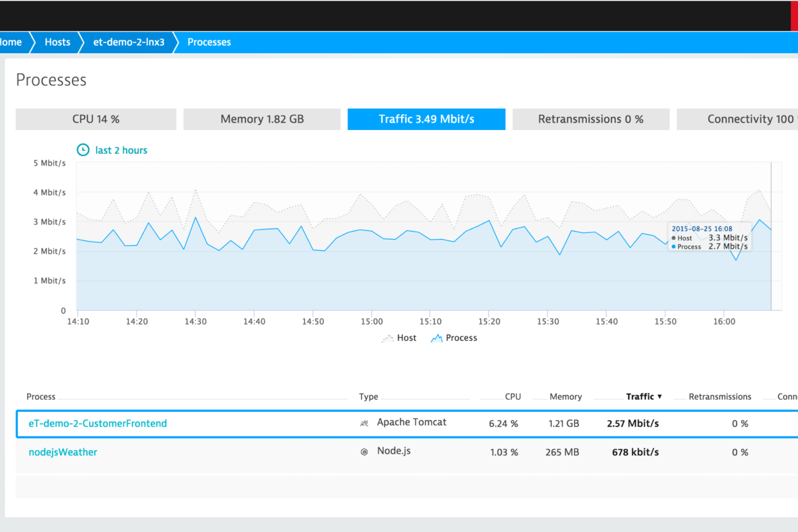Navigate via the et-demo-2-lnx3 breadcrumb
The width and height of the screenshot is (798, 532).
coord(128,42)
